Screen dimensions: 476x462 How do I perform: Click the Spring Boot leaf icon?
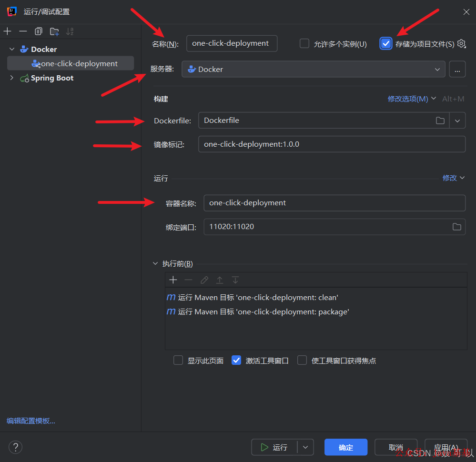tap(25, 78)
